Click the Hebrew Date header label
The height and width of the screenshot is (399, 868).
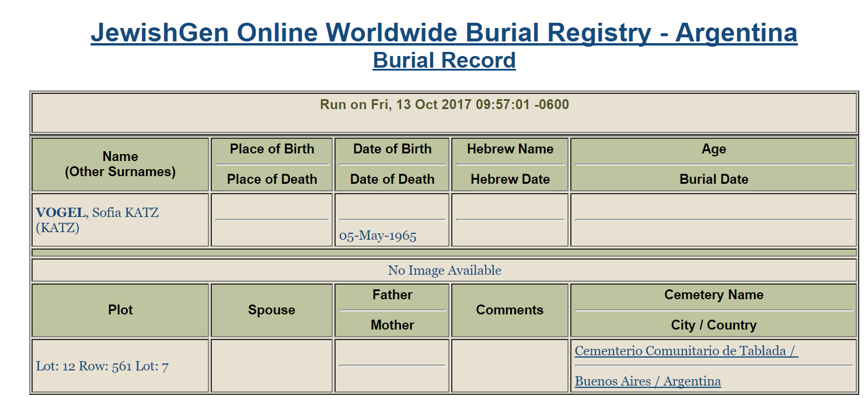(x=510, y=180)
